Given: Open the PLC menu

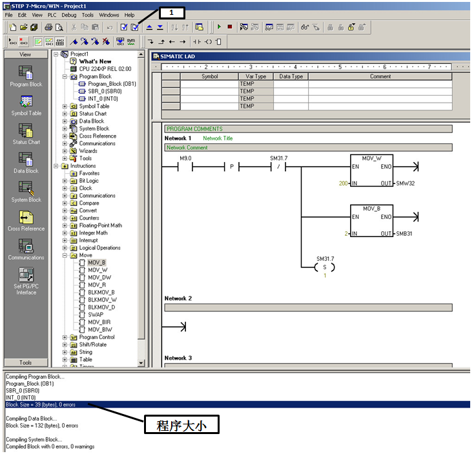Looking at the screenshot, I should [52, 14].
